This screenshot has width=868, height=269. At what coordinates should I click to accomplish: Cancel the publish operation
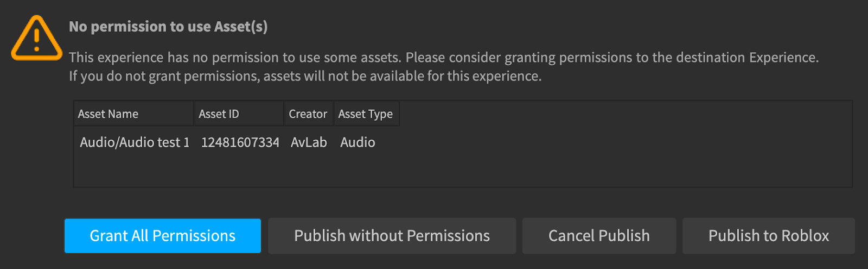(x=599, y=236)
